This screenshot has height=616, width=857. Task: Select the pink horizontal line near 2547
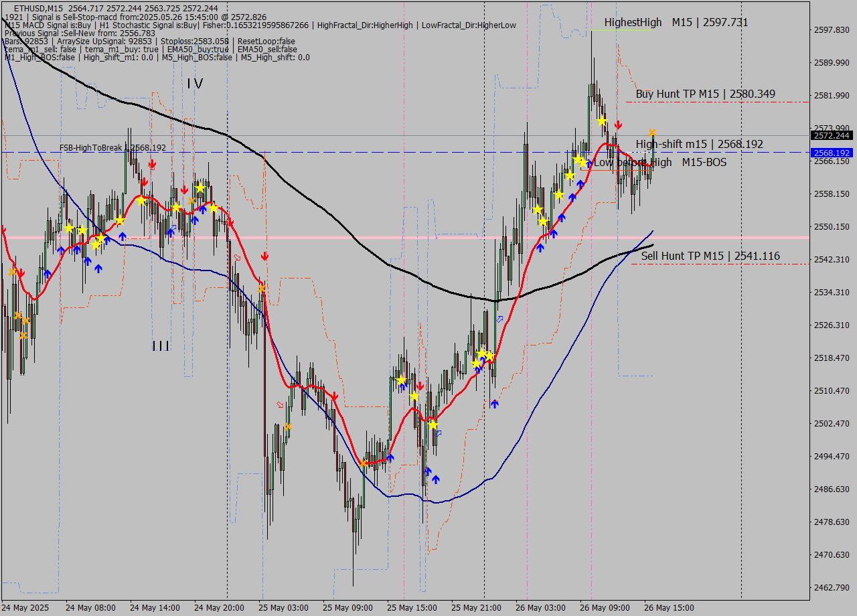tap(402, 238)
